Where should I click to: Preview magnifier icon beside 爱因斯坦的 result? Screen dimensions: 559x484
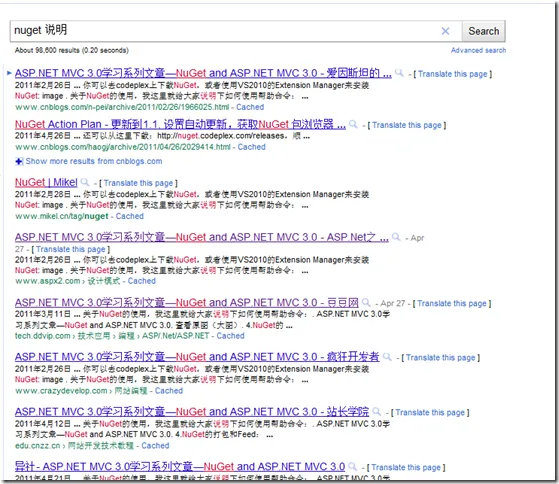point(399,73)
